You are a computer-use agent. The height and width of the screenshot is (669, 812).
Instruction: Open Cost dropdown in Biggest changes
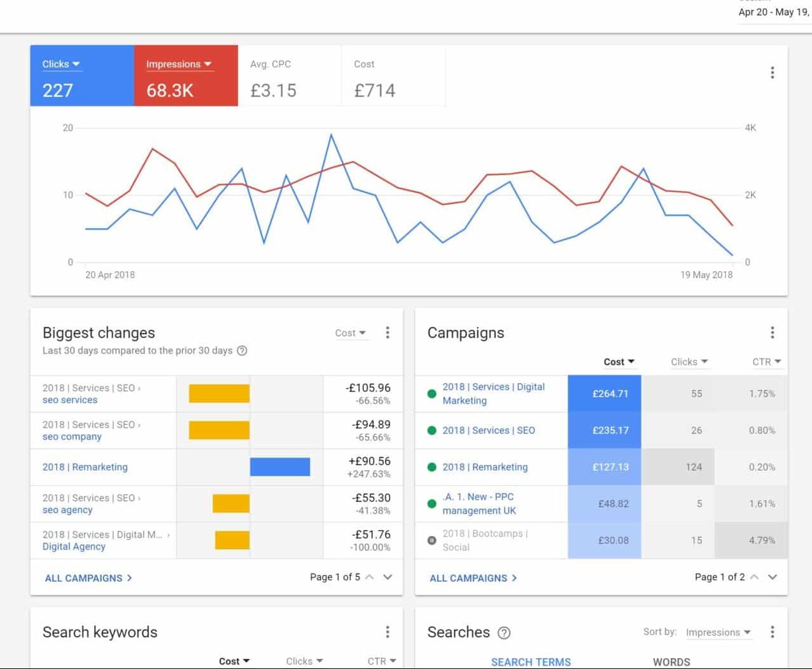(x=351, y=333)
